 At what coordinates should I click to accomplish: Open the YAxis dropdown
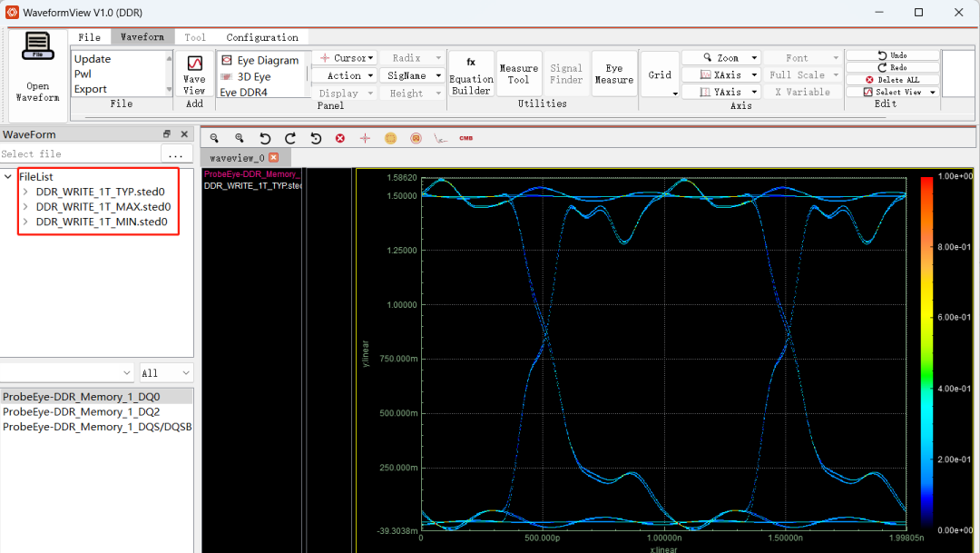pos(721,92)
